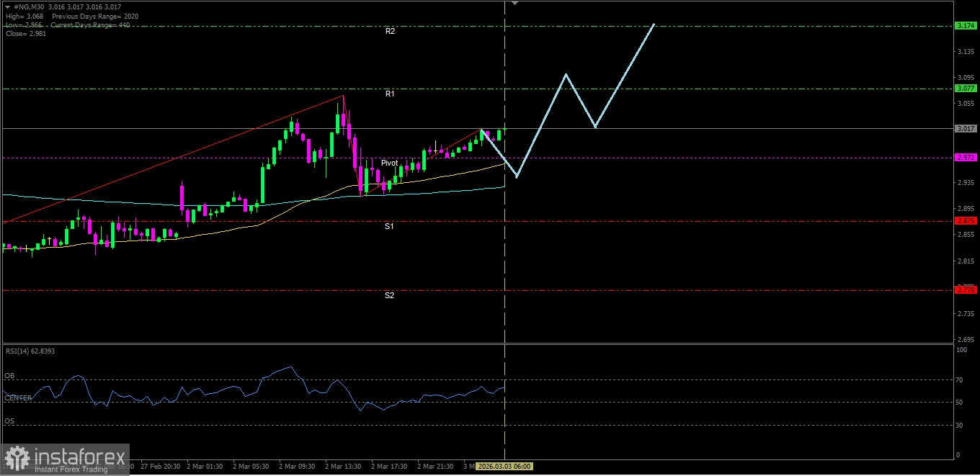980x476 pixels.
Task: Click the OS oversold level label
Action: coord(9,421)
